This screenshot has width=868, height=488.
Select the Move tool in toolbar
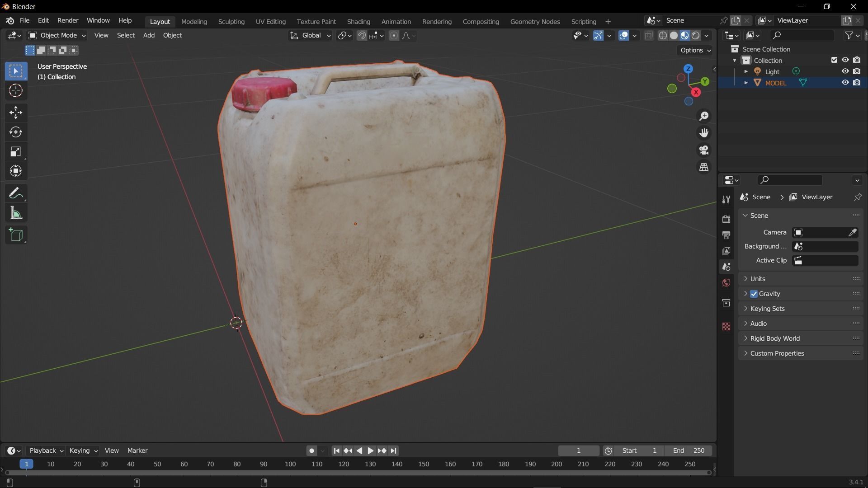pos(16,112)
